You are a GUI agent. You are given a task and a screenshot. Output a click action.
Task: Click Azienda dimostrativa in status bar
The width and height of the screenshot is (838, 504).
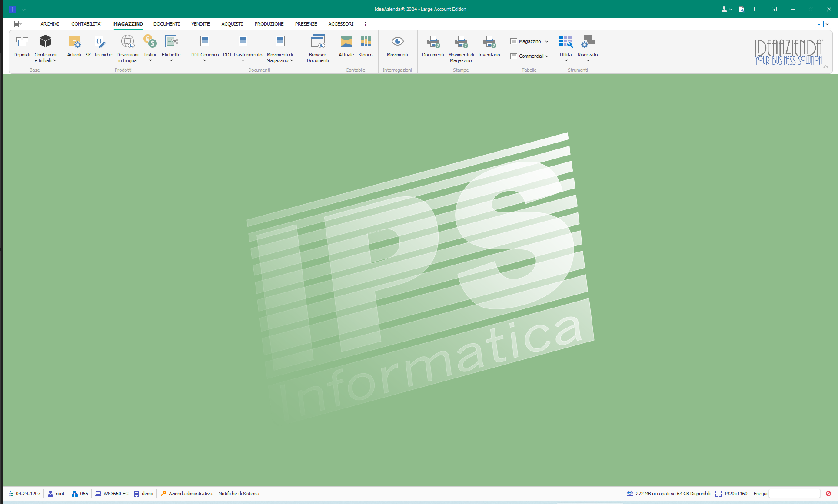186,494
